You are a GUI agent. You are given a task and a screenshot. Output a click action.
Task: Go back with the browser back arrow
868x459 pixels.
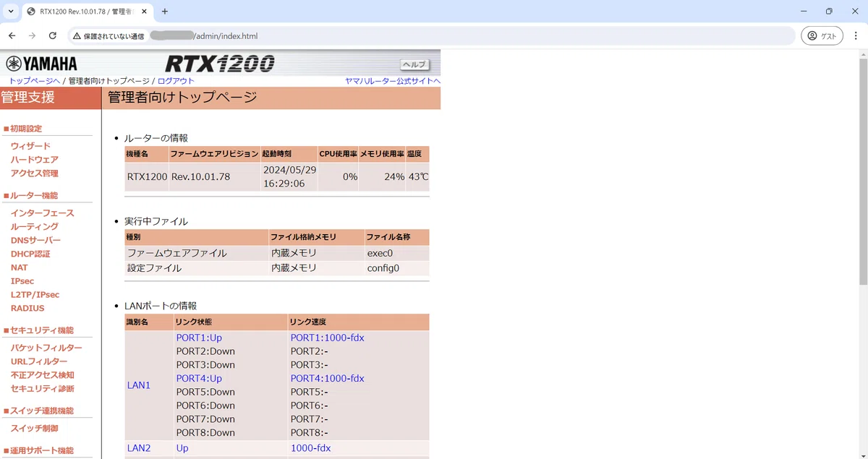(x=12, y=35)
